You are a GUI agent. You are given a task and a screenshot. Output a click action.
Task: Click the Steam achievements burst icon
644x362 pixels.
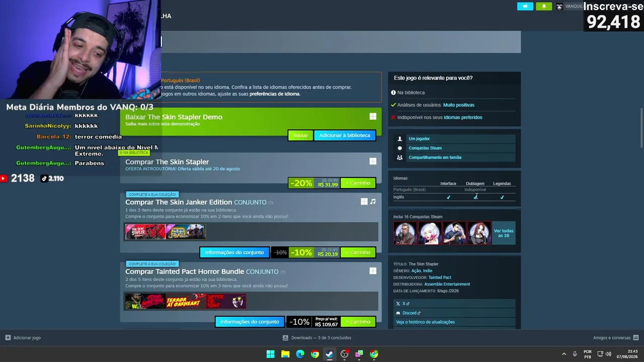[x=400, y=148]
